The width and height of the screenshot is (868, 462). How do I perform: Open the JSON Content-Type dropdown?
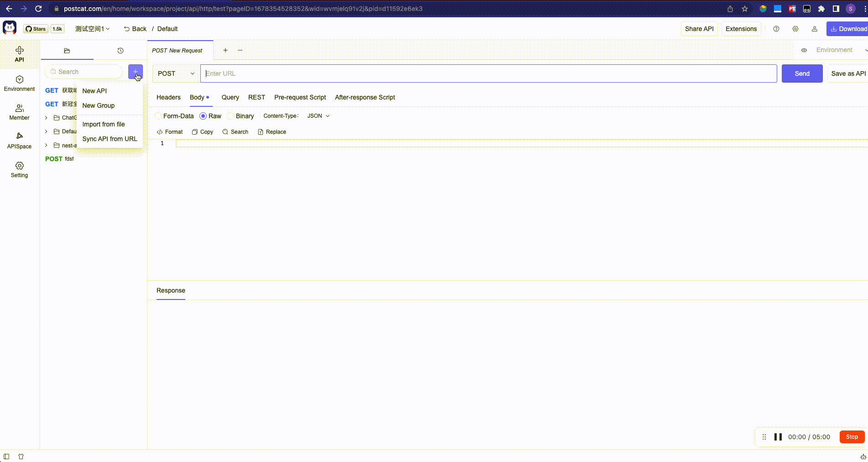click(318, 115)
